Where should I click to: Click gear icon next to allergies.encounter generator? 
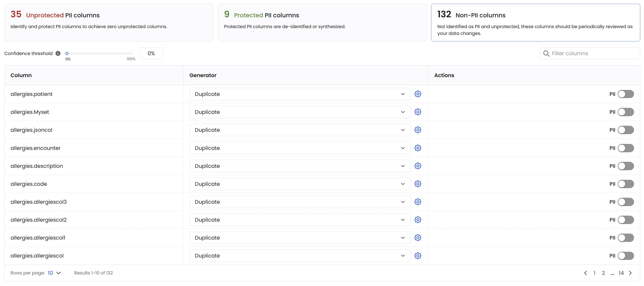(x=418, y=148)
